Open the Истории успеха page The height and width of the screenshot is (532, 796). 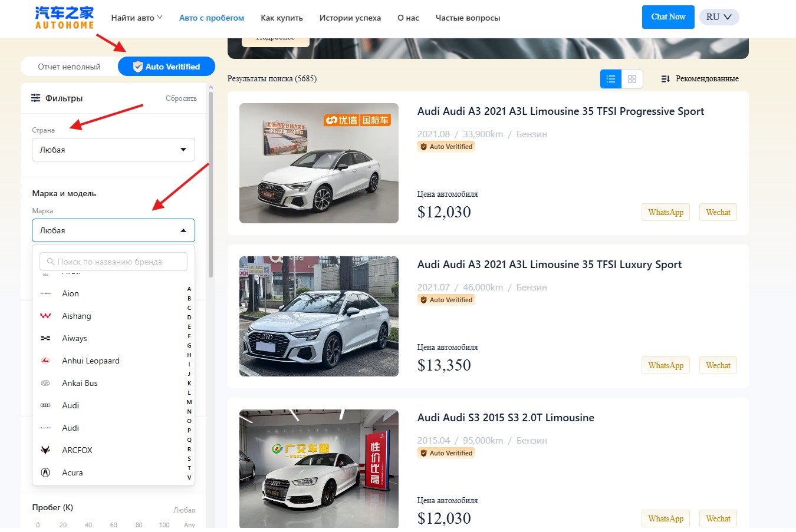(350, 18)
